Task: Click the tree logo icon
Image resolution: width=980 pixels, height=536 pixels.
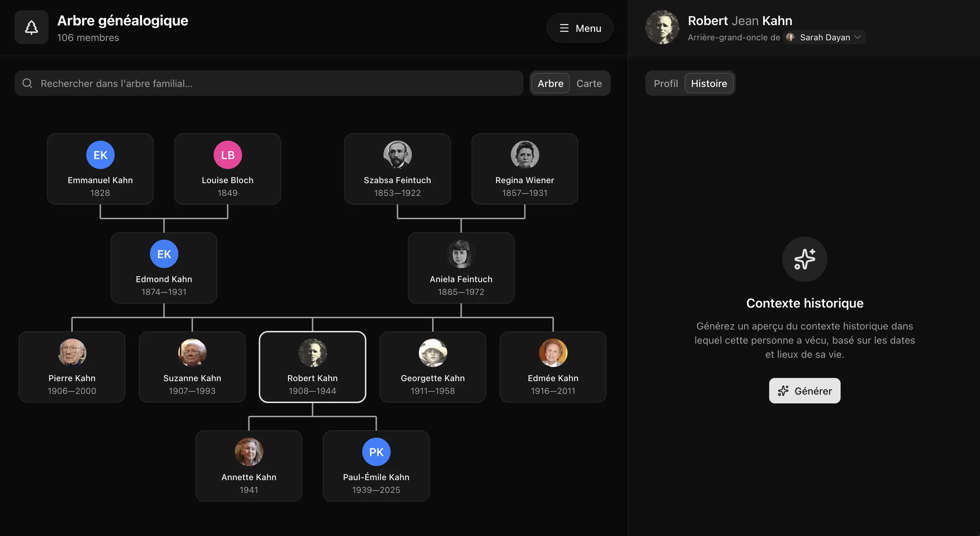Action: (x=31, y=27)
